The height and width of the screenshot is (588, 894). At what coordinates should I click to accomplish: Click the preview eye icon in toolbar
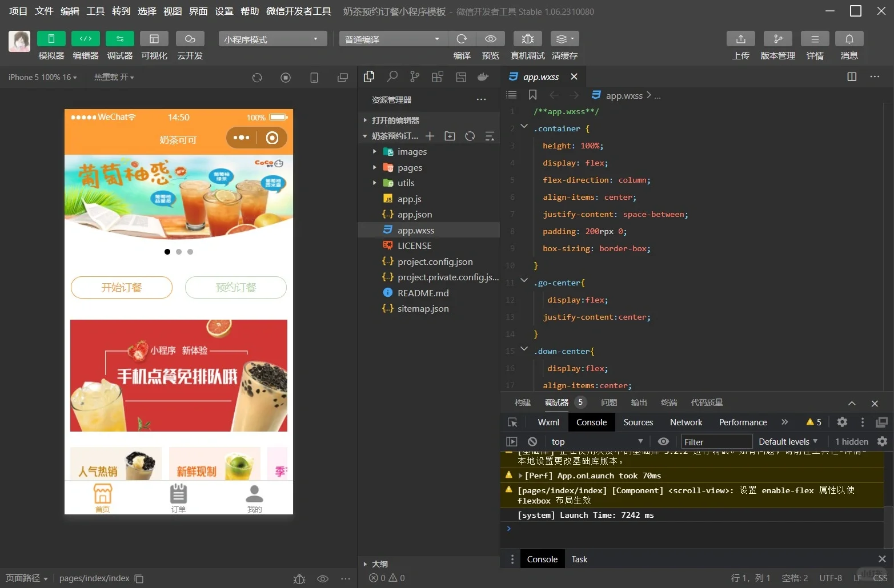click(x=491, y=38)
